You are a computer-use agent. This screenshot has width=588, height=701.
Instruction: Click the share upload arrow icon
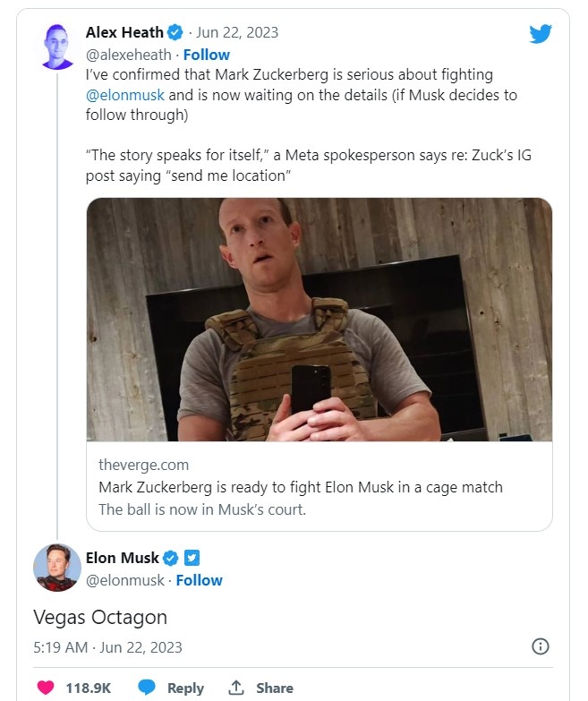(236, 688)
